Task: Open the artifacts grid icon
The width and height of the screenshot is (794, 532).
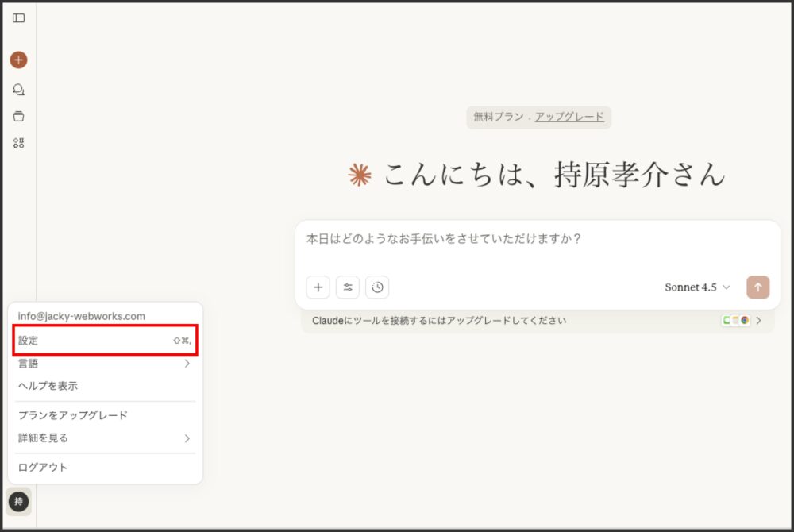Action: tap(18, 143)
